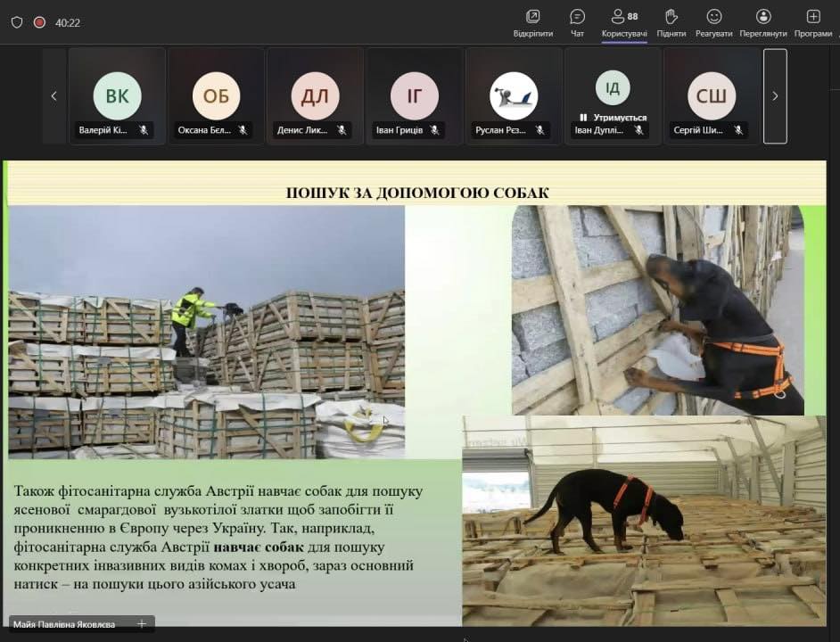Select Валерій's participant tile (ВК)

(117, 95)
